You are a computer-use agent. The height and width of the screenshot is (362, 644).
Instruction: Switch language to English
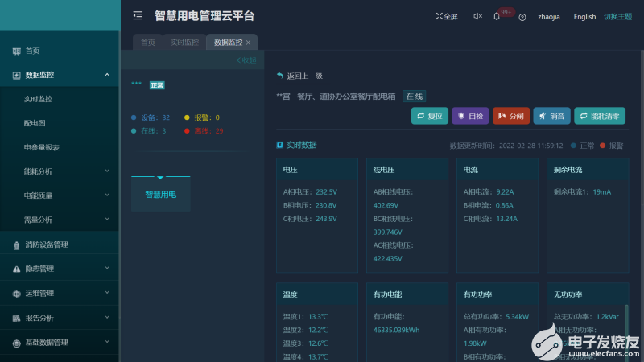tap(584, 17)
